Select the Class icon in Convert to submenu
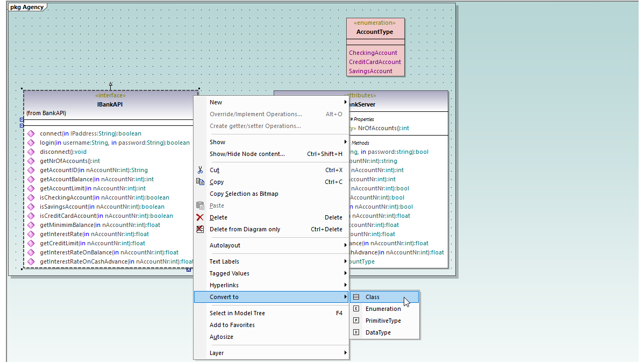The image size is (644, 362). pyautogui.click(x=356, y=296)
